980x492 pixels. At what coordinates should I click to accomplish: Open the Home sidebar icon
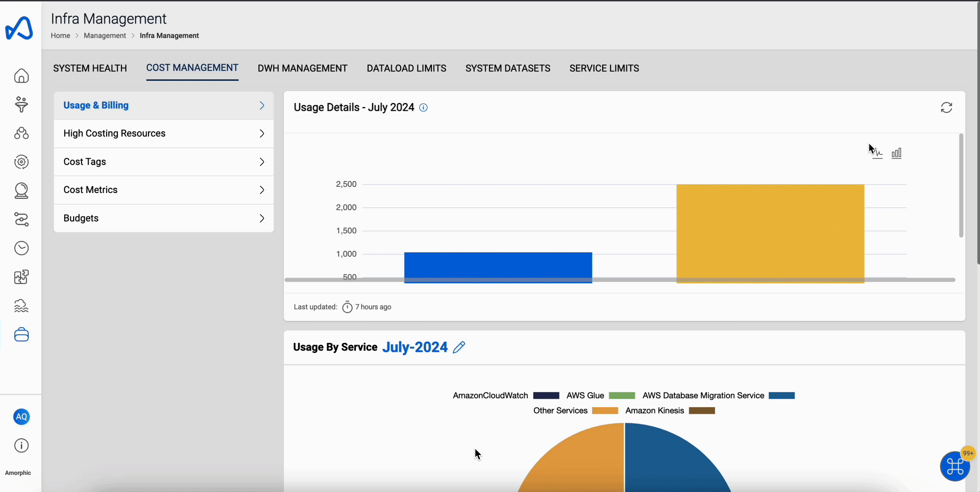tap(21, 76)
